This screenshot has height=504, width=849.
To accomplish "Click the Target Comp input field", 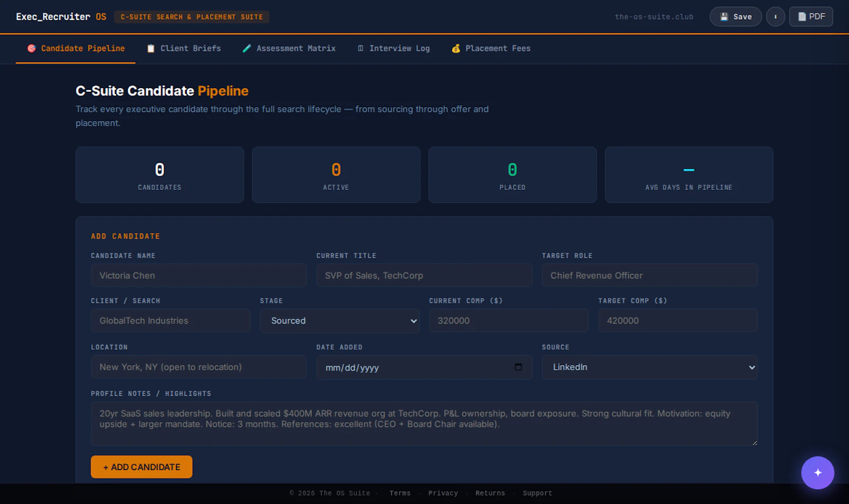I will click(x=678, y=320).
